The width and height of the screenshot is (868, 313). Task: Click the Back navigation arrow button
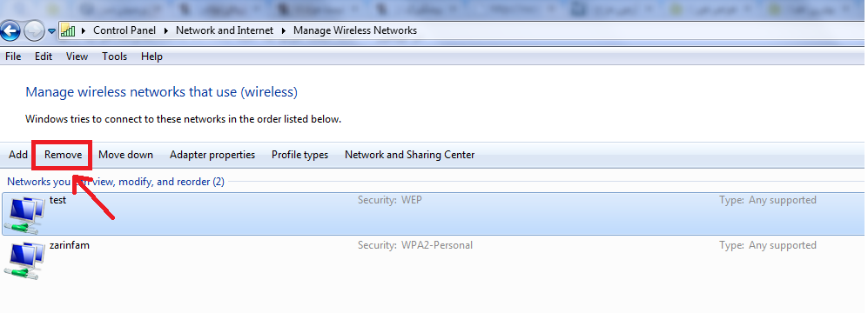pos(10,31)
